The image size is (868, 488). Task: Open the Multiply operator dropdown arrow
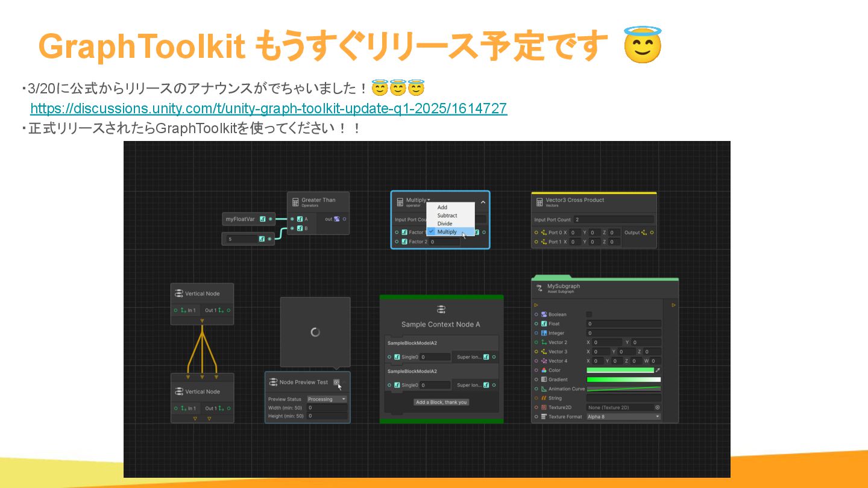point(429,200)
